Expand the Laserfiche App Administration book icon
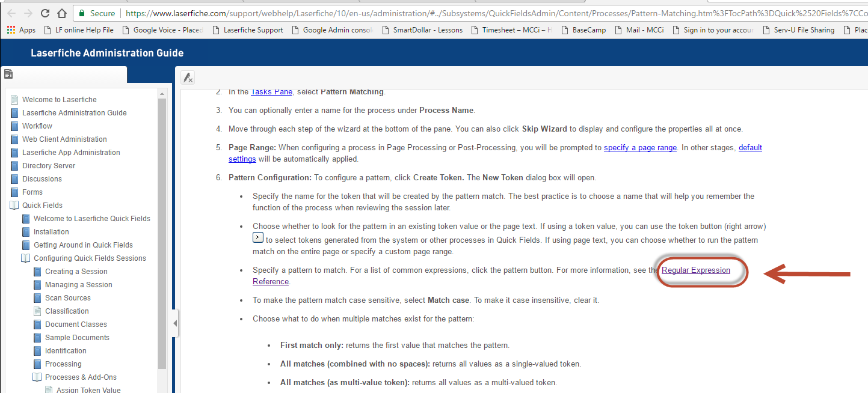The height and width of the screenshot is (393, 868). 14,153
